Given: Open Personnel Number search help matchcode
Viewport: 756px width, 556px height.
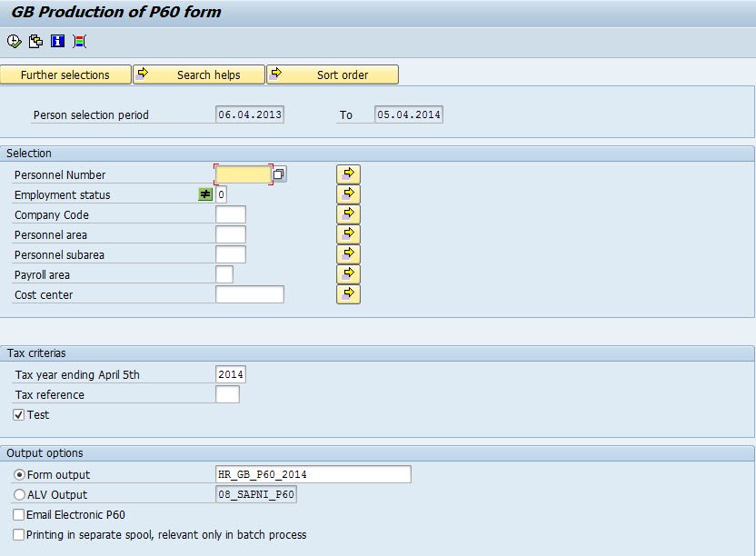Looking at the screenshot, I should pos(278,174).
